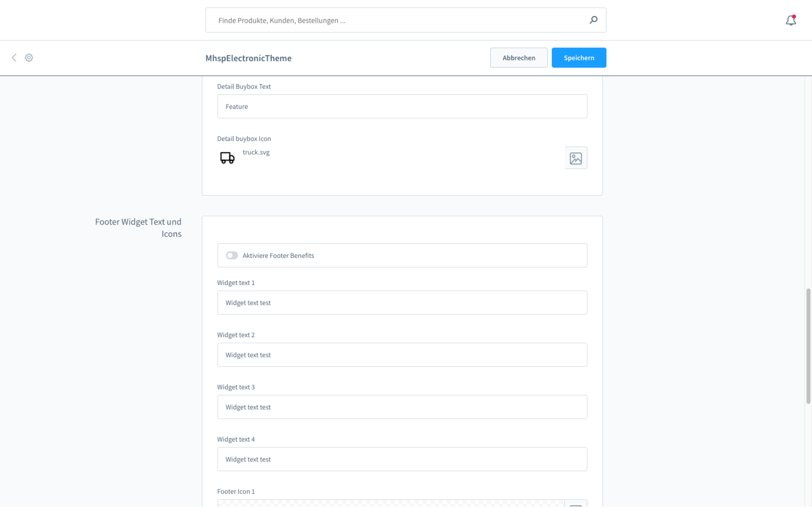Click the MhspElectronicTheme title
The height and width of the screenshot is (508, 812).
pyautogui.click(x=248, y=58)
